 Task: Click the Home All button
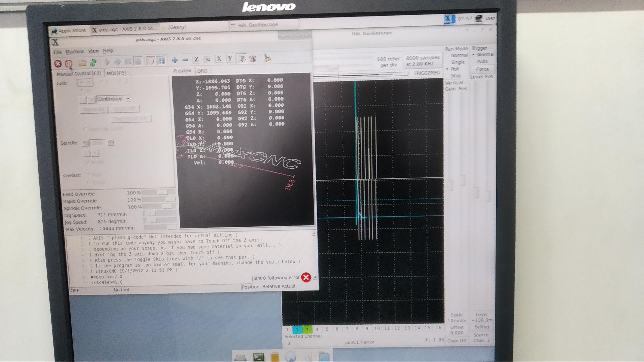(94, 109)
